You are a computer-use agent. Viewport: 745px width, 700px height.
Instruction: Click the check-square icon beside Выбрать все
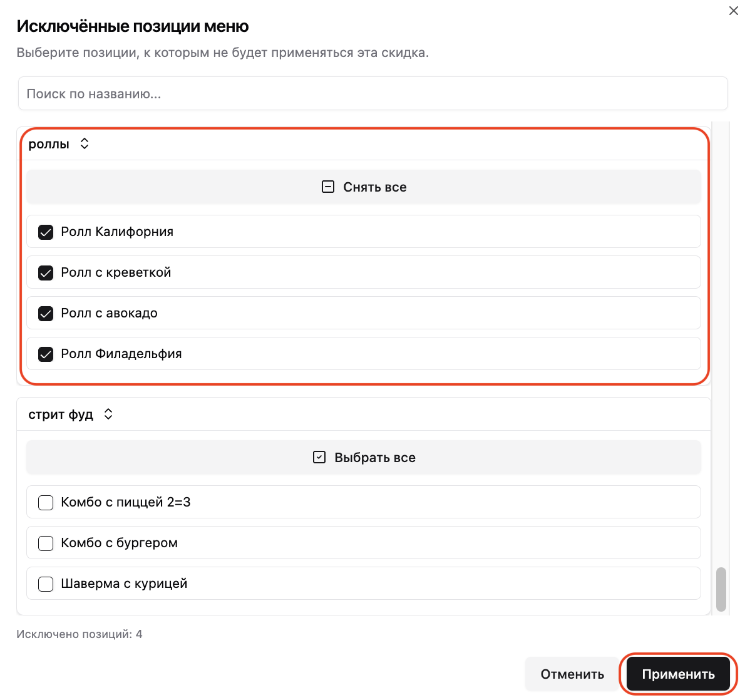[x=319, y=457]
